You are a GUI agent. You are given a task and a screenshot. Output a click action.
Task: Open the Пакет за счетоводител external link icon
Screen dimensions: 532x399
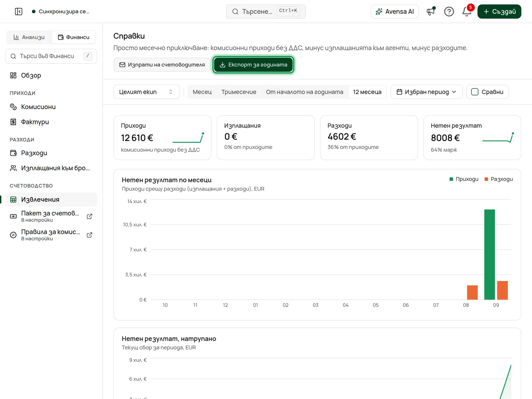point(89,216)
